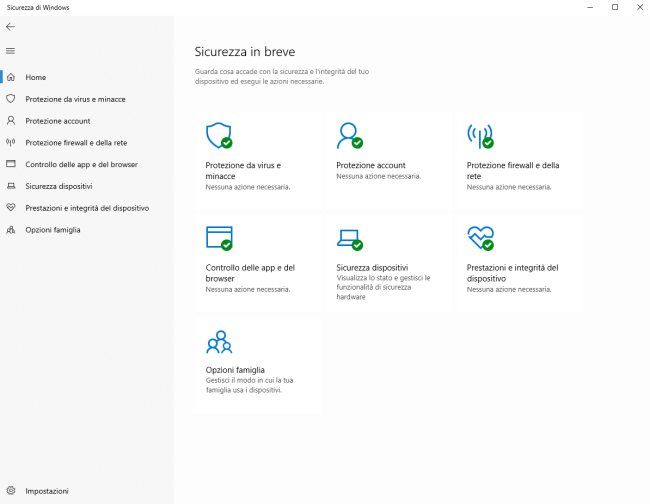Open Impostazioni at the bottom of sidebar
Screen dimensions: 650x504
pos(47,491)
